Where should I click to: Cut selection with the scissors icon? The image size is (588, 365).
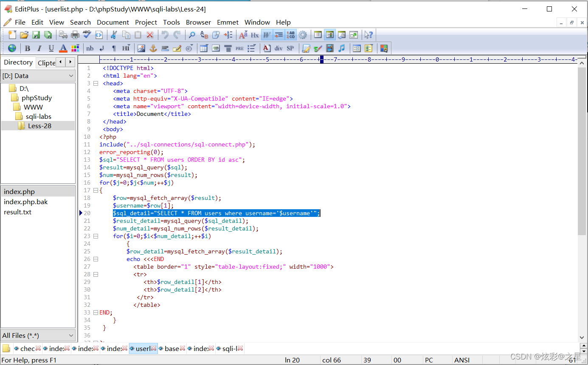[x=114, y=35]
